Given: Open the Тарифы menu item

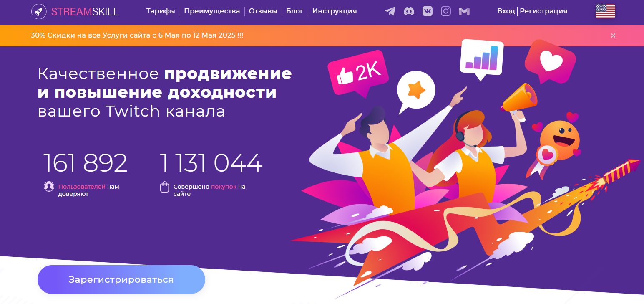Looking at the screenshot, I should pyautogui.click(x=161, y=11).
